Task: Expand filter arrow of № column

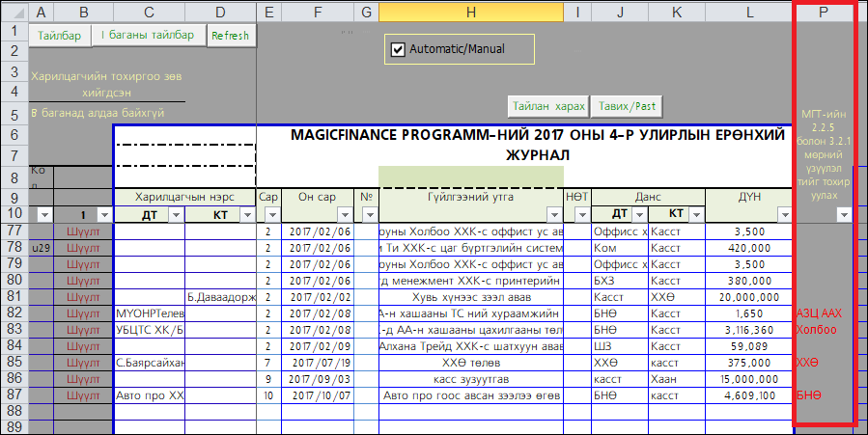Action: (368, 214)
